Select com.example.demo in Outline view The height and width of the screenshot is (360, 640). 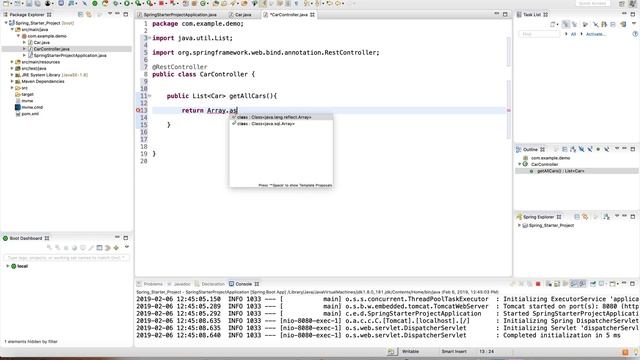550,158
